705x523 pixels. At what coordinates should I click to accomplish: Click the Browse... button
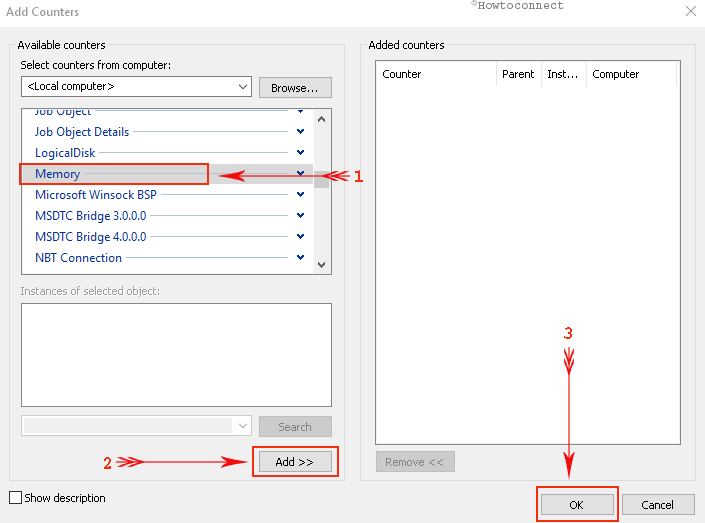click(295, 88)
